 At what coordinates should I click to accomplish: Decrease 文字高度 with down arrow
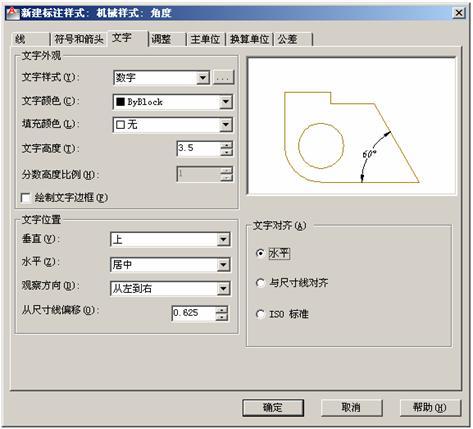226,152
